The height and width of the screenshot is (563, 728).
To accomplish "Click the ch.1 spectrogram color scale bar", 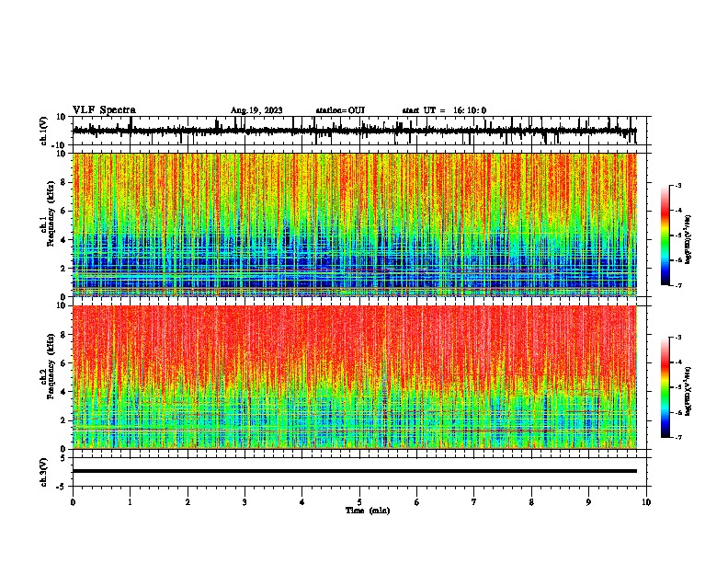I will pyautogui.click(x=665, y=236).
